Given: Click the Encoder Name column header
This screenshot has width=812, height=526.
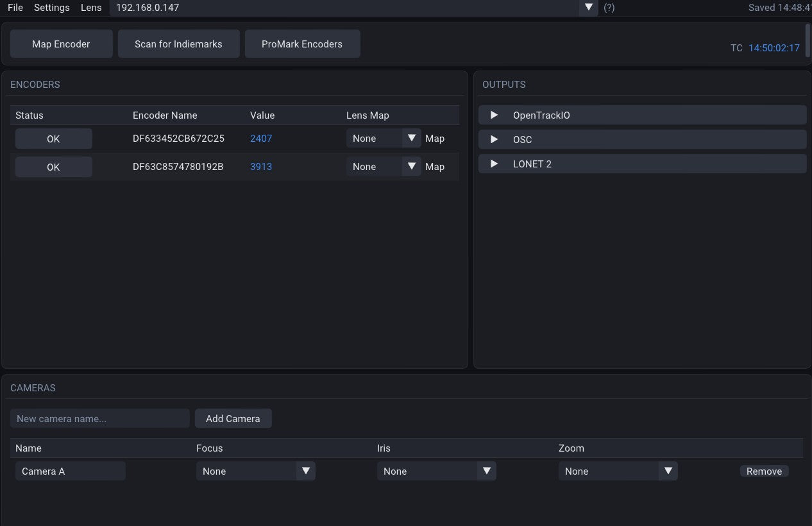Looking at the screenshot, I should pyautogui.click(x=165, y=115).
